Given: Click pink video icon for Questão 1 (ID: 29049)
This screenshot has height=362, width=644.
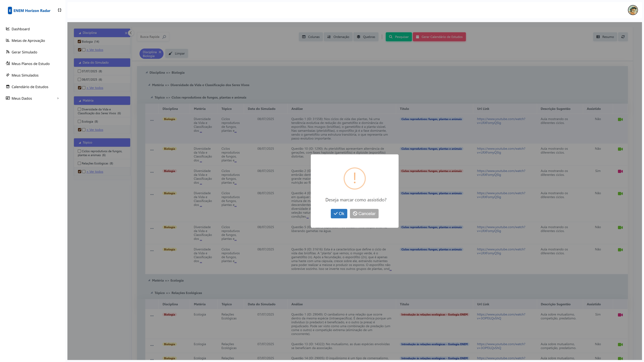Looking at the screenshot, I should point(620,315).
